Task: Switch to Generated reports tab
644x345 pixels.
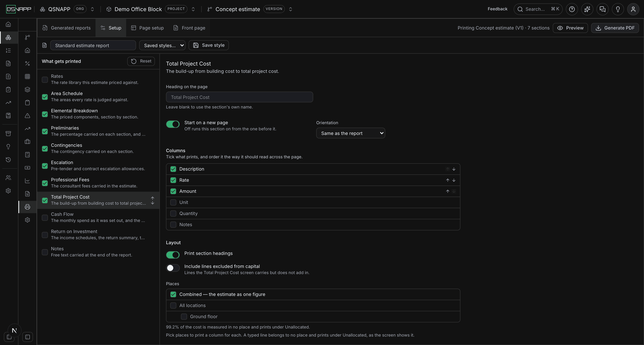Action: 67,28
